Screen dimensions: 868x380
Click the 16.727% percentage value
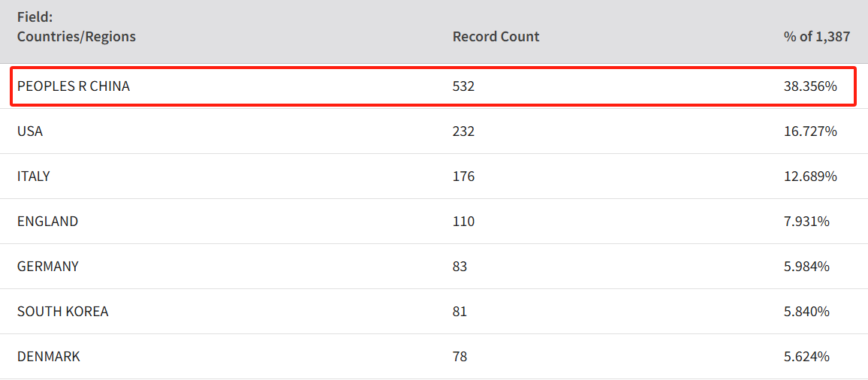(x=810, y=132)
